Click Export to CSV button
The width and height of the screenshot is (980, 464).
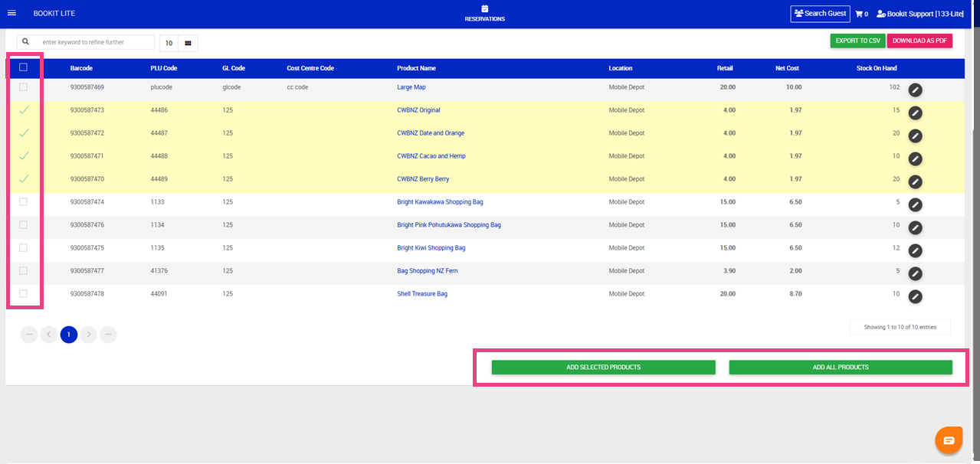coord(857,41)
